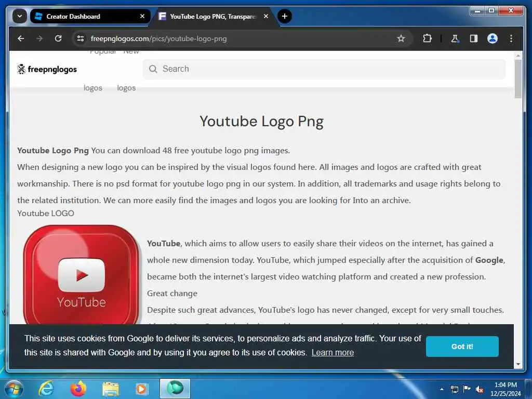The width and height of the screenshot is (532, 399).
Task: Open Chrome Labs flask icon
Action: click(455, 38)
